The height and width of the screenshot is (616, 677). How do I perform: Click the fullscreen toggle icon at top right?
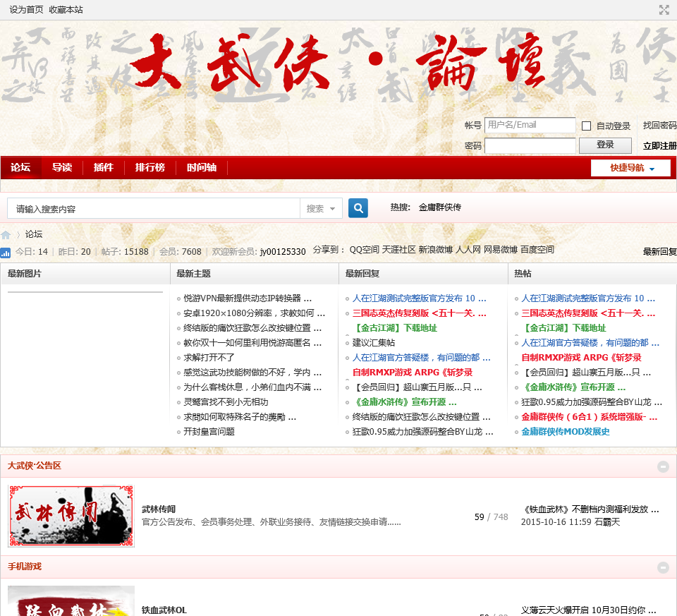[664, 10]
